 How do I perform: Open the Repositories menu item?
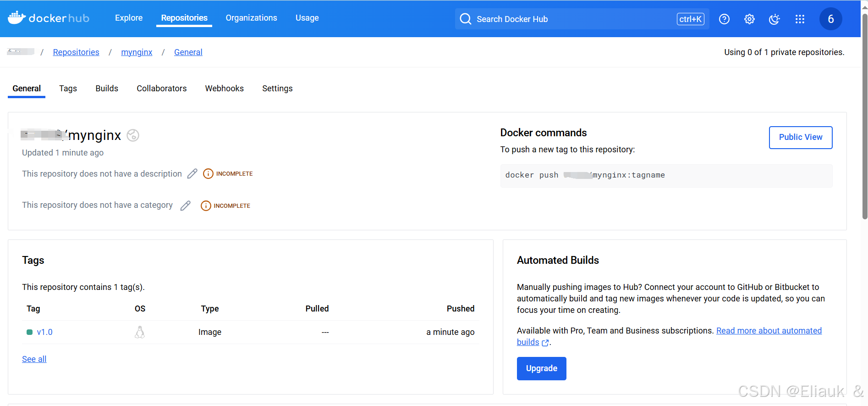point(184,18)
